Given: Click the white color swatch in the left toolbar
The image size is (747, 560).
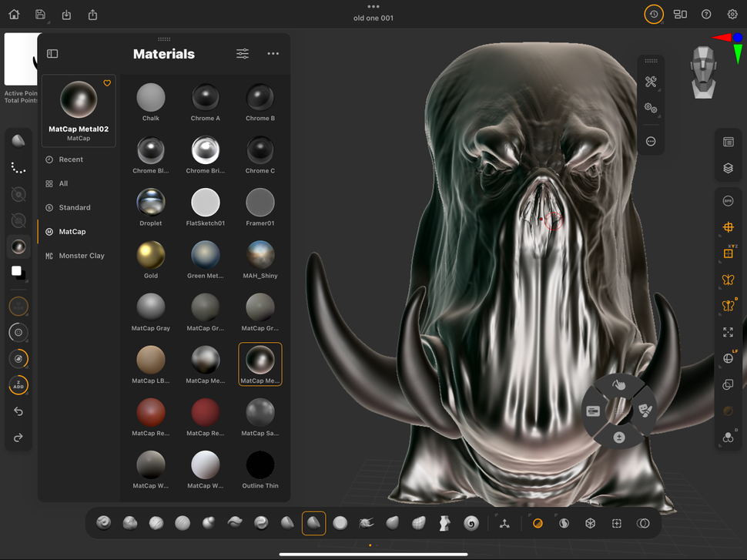Looking at the screenshot, I should click(x=18, y=271).
